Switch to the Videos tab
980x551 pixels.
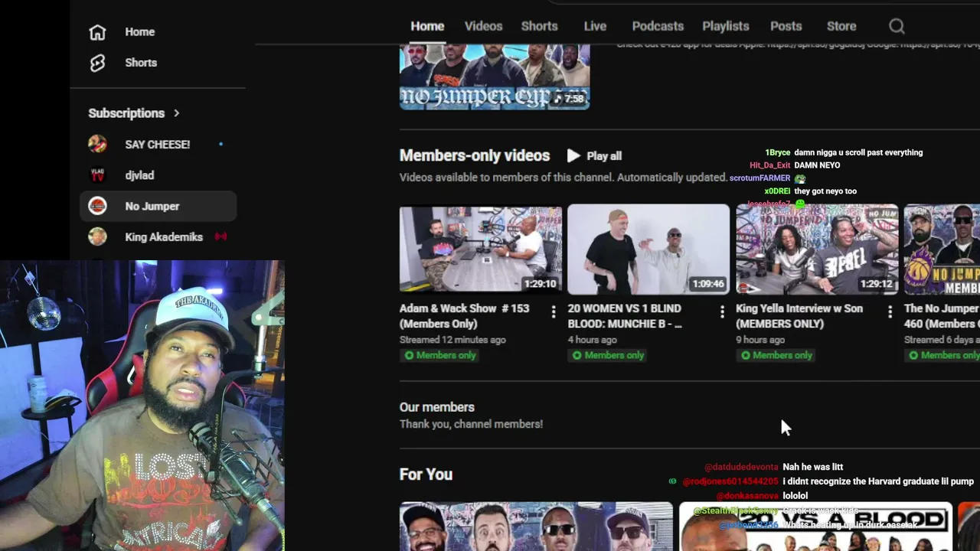[483, 26]
